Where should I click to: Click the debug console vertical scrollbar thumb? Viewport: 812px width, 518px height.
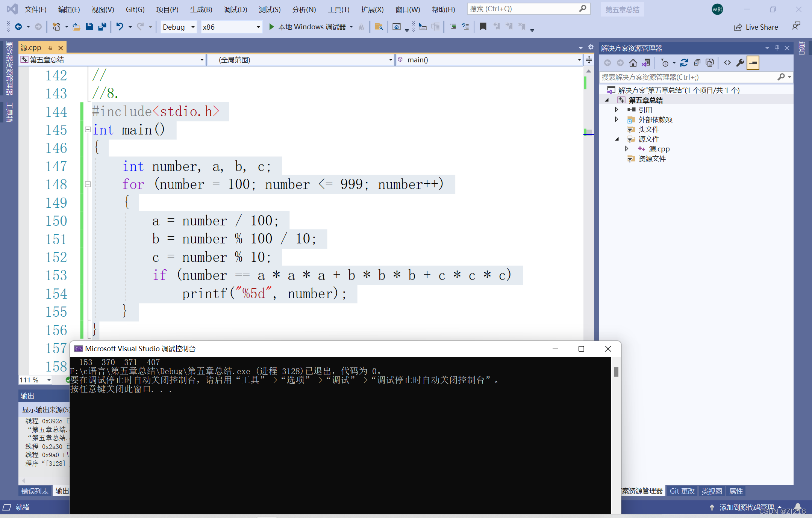(616, 372)
